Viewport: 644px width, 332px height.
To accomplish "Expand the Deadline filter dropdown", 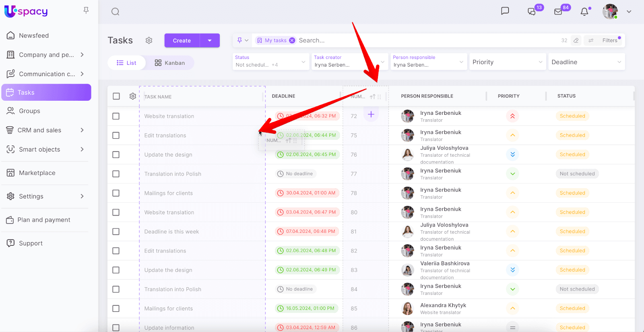I will click(586, 62).
